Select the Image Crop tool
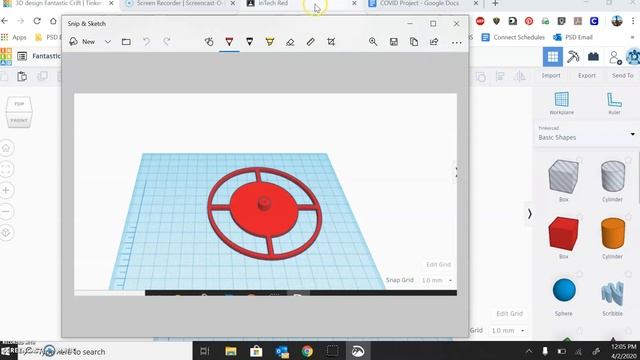The width and height of the screenshot is (640, 360). coord(331,42)
